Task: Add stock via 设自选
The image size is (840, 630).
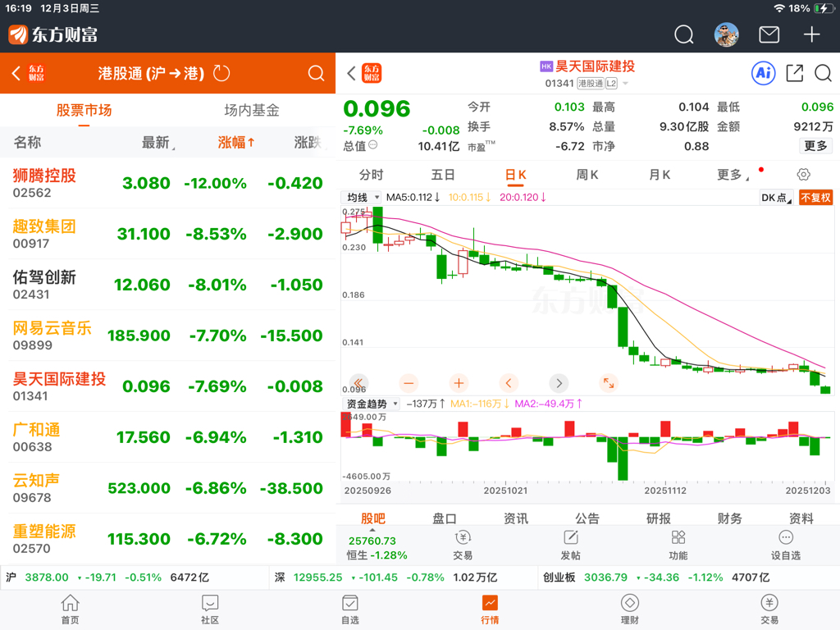Action: (x=786, y=545)
